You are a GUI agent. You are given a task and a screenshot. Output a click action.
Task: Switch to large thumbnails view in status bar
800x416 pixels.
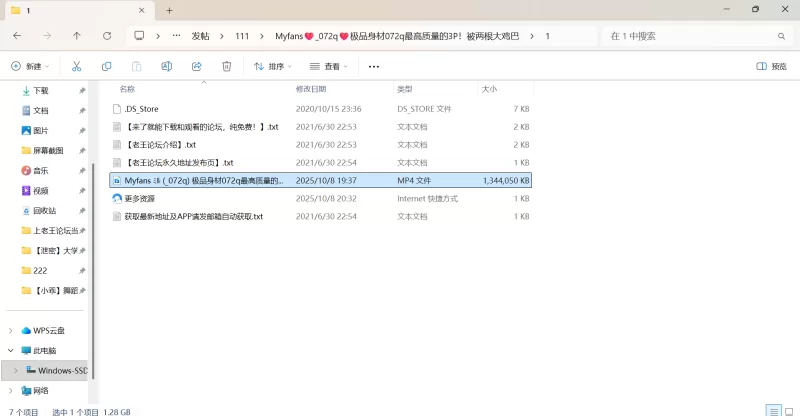787,410
